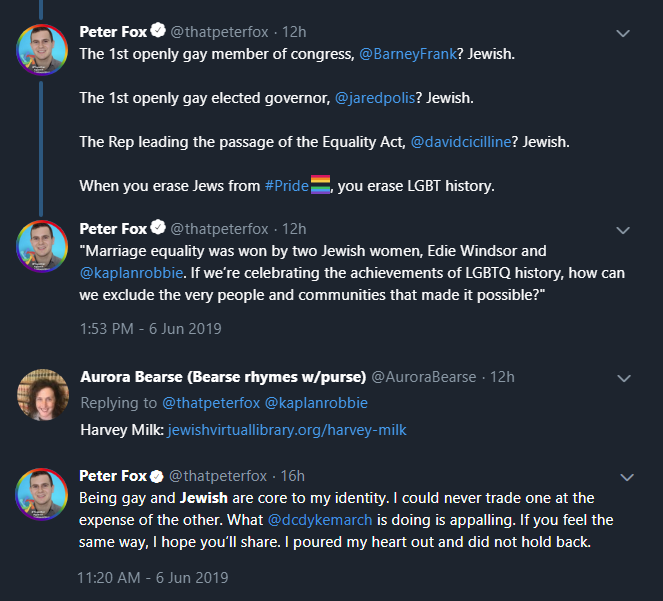
Task: Open jewishvirtuallibrary.org/harvey-milk link
Action: [x=287, y=430]
